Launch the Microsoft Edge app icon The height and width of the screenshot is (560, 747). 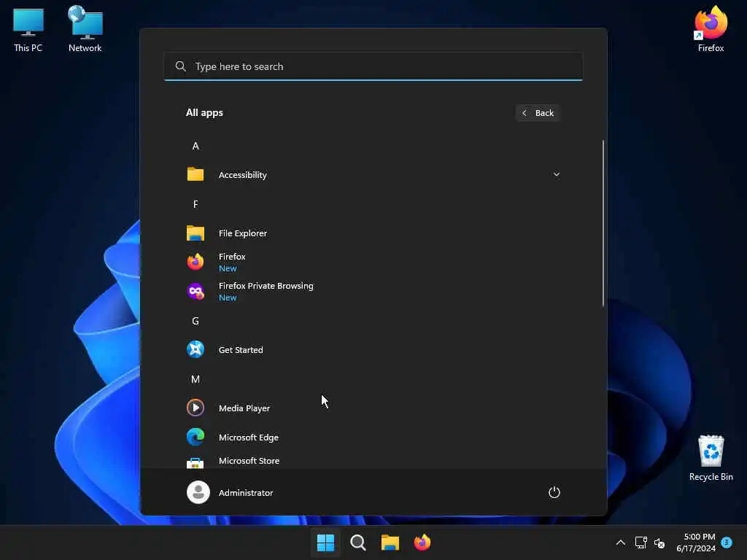coord(196,437)
